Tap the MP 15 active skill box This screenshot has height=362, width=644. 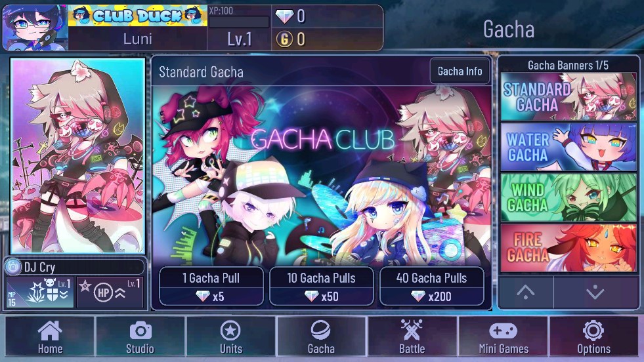click(x=40, y=292)
